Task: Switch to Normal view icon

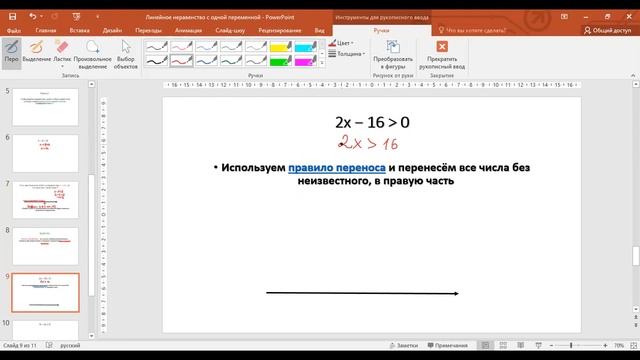Action: click(485, 345)
